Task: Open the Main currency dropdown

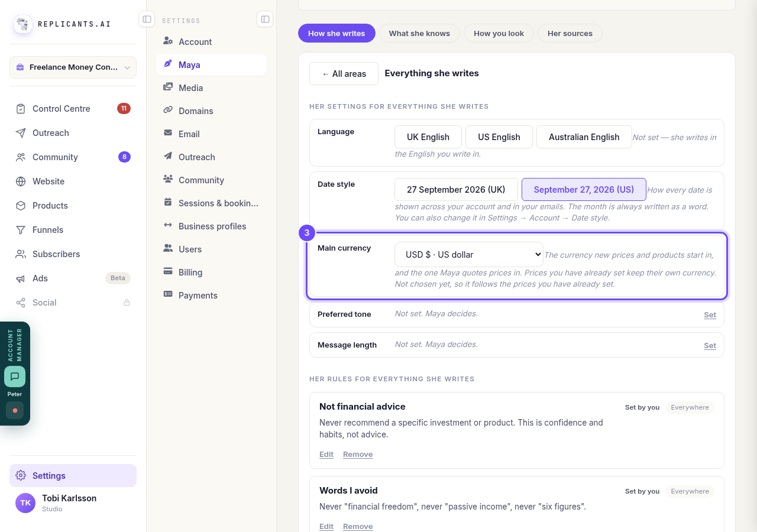Action: [469, 254]
